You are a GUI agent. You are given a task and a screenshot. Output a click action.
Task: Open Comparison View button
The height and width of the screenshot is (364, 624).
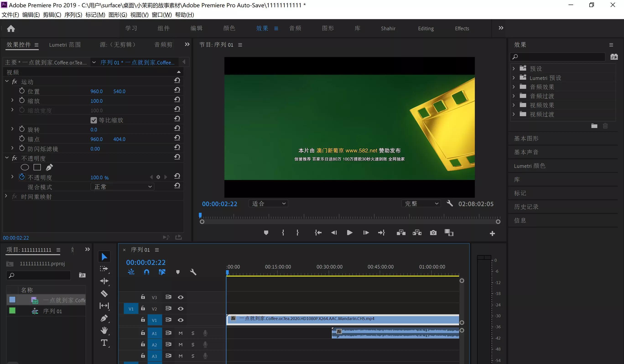pos(449,233)
